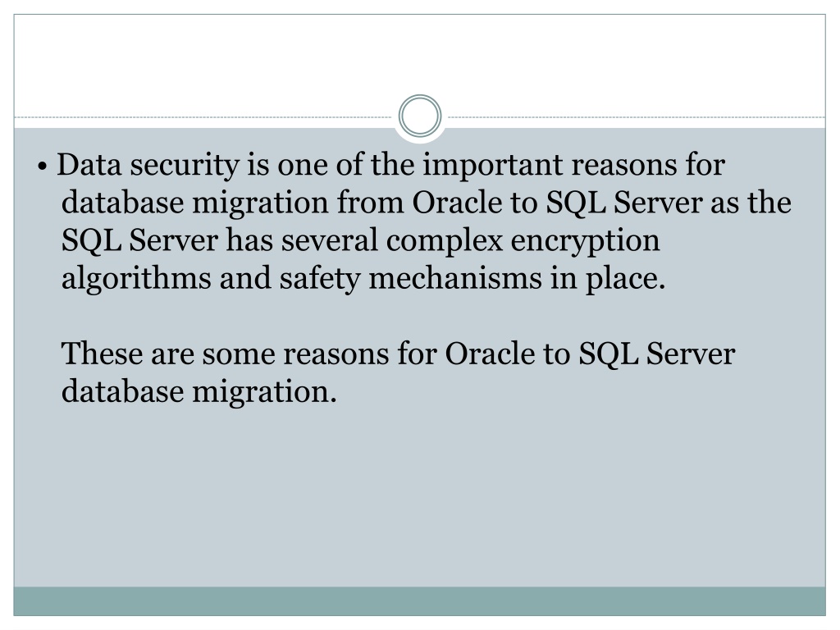The height and width of the screenshot is (630, 840).
Task: Click 'SQL Server' at the start of the third line
Action: 139,240
